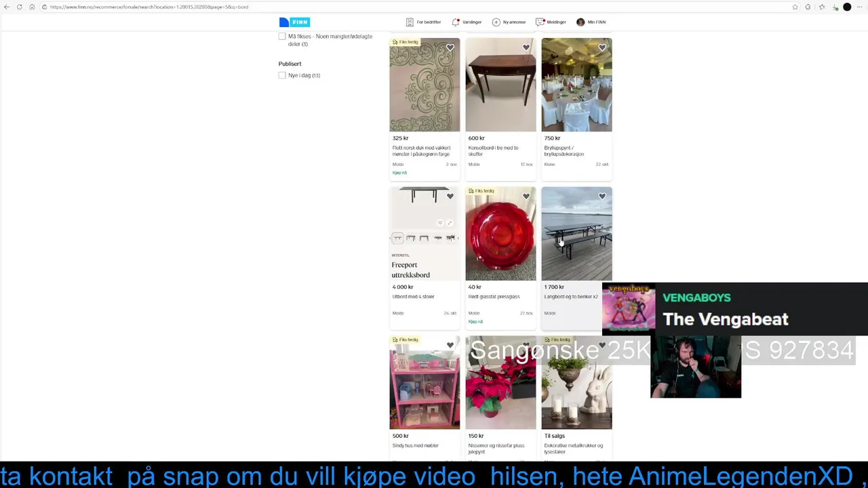Open listing Konsollbord i tre med to skuffer
The width and height of the screenshot is (868, 488).
(x=493, y=151)
